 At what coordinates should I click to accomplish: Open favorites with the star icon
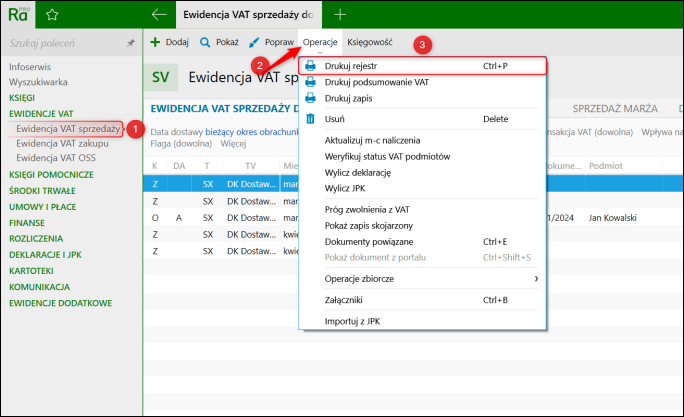52,15
